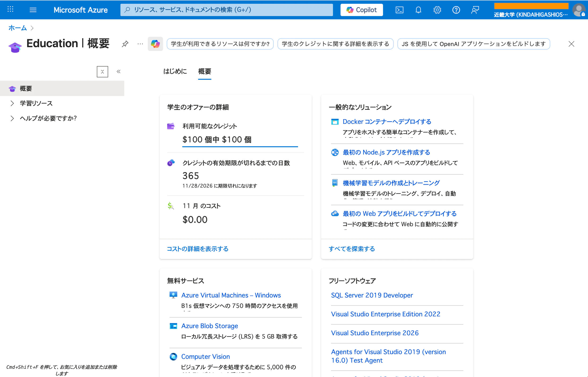Open the feedback icon in header
The width and height of the screenshot is (588, 377).
click(x=475, y=10)
